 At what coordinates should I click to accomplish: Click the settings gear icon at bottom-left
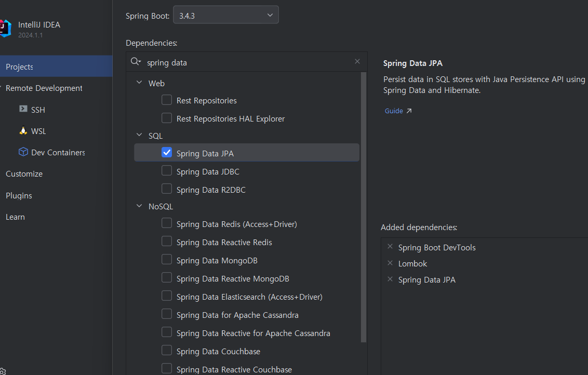(2, 372)
